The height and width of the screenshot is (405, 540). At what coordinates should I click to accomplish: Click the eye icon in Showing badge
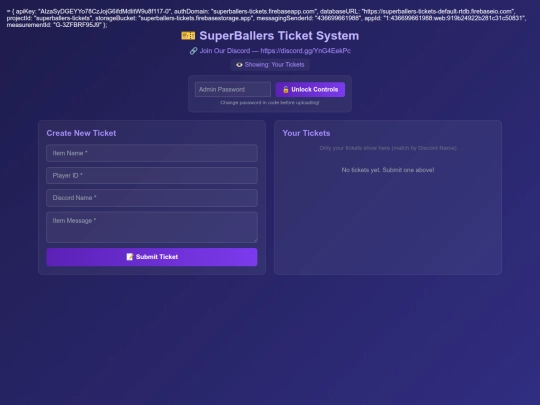point(239,65)
